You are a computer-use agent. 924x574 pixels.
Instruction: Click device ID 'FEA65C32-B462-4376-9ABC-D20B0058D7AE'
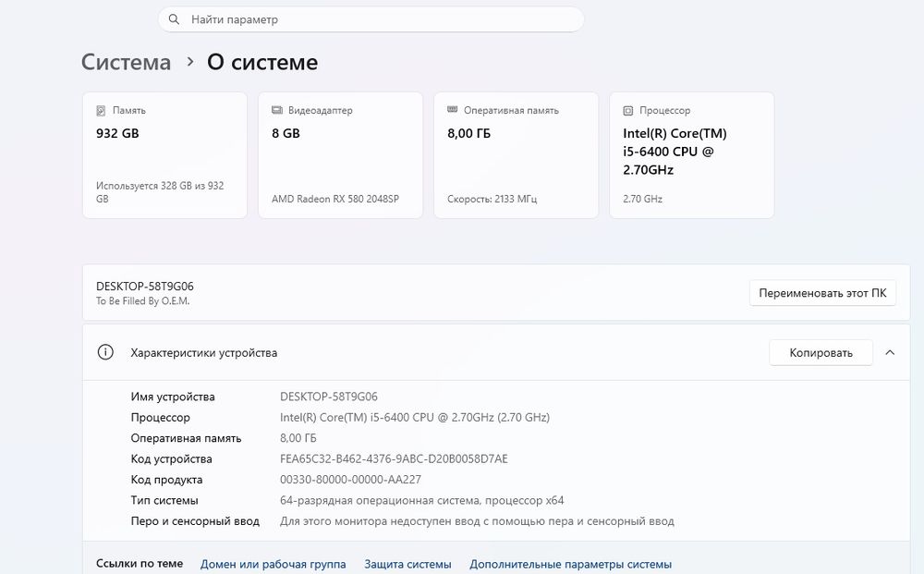coord(394,459)
